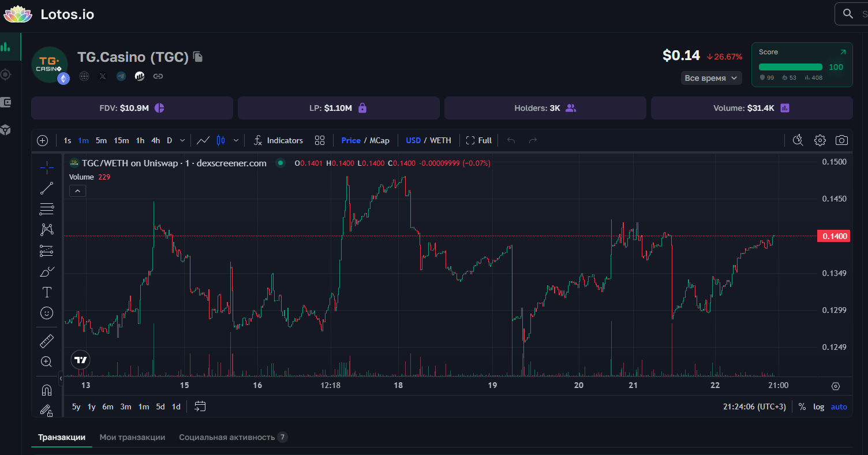This screenshot has width=868, height=455.
Task: Toggle logarithmic scale with log
Action: (819, 406)
